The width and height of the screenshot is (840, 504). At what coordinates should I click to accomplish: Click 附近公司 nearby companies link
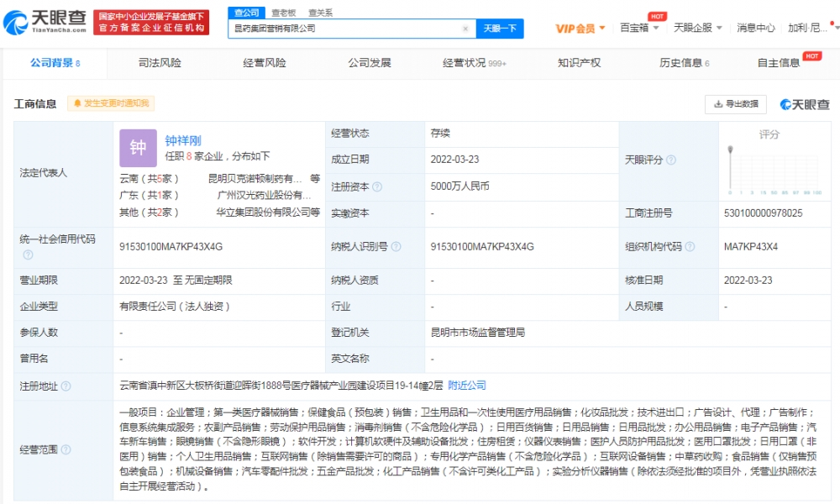point(466,386)
